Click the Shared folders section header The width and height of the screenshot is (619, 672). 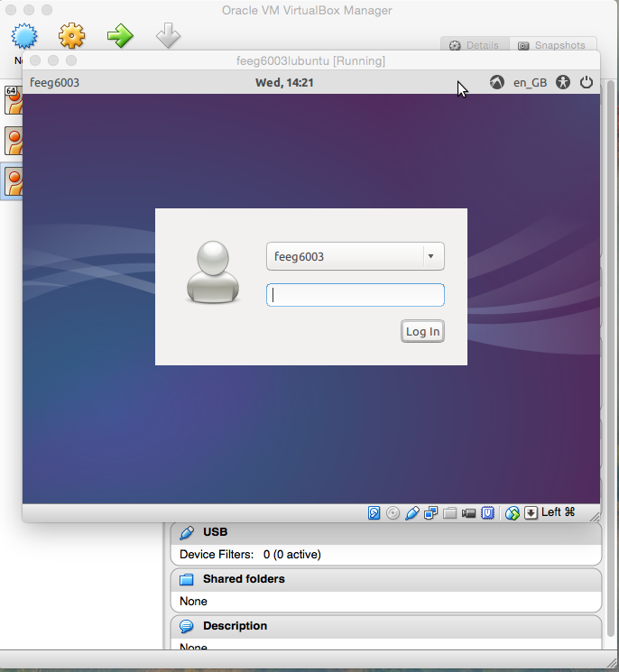coord(386,579)
